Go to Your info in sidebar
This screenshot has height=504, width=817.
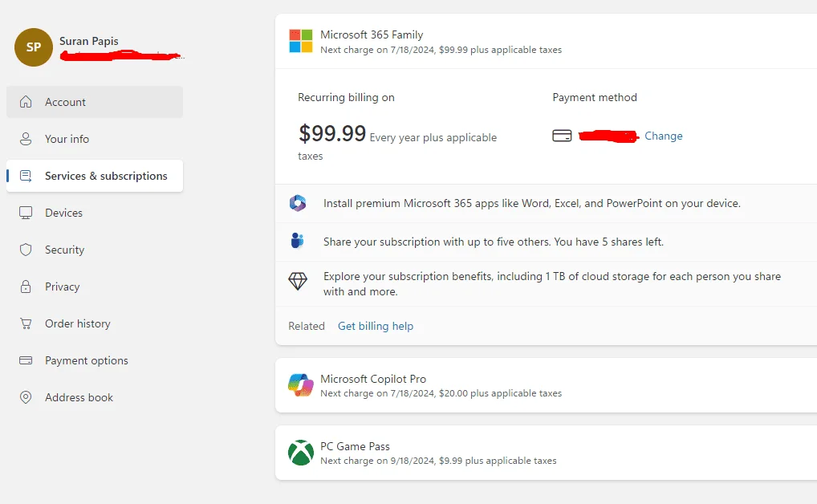pyautogui.click(x=95, y=139)
